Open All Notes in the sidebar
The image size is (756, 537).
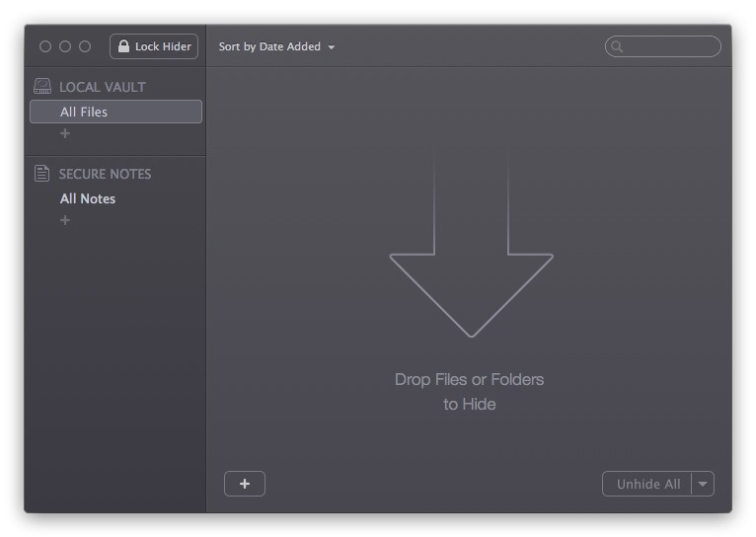point(88,198)
